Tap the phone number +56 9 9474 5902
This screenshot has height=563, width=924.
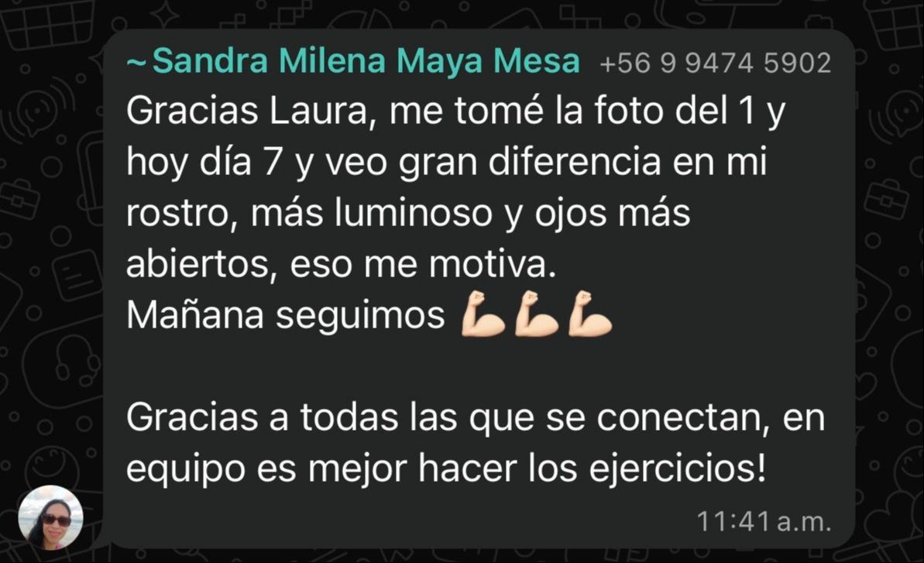click(716, 63)
